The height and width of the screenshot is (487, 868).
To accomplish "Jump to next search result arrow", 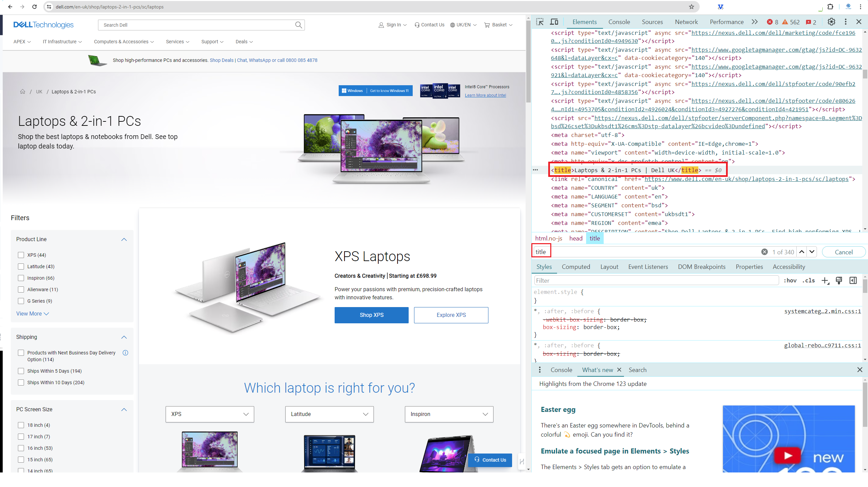I will (x=812, y=252).
